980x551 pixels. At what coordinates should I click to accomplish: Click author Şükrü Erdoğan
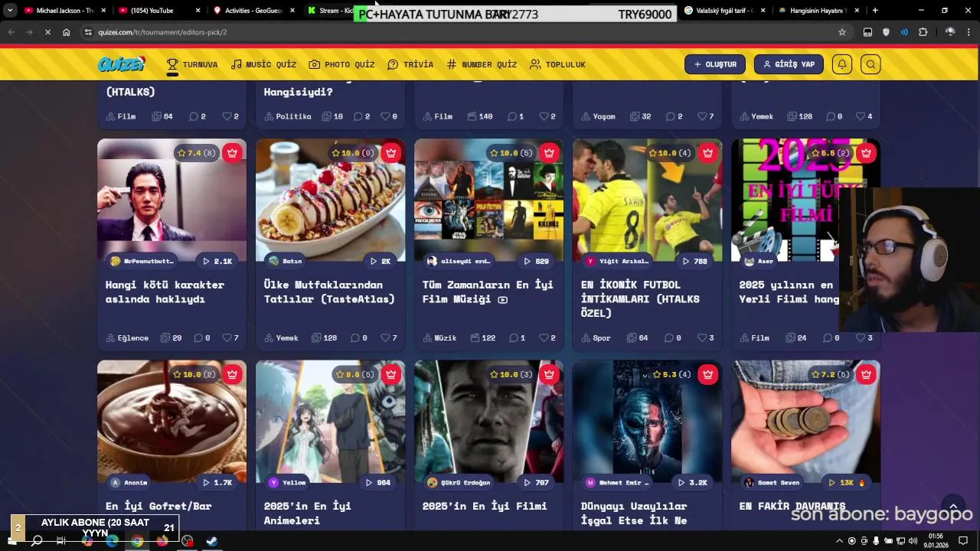(459, 482)
